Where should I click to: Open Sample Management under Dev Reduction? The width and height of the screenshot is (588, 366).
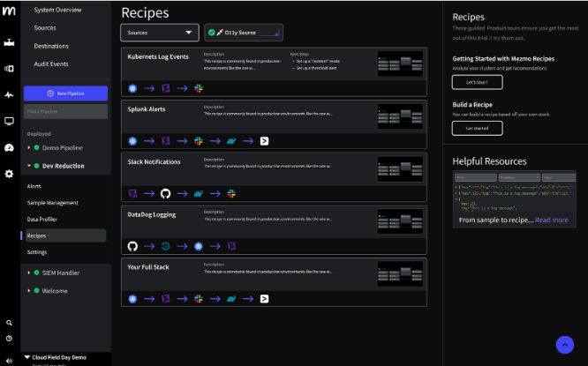(x=52, y=203)
